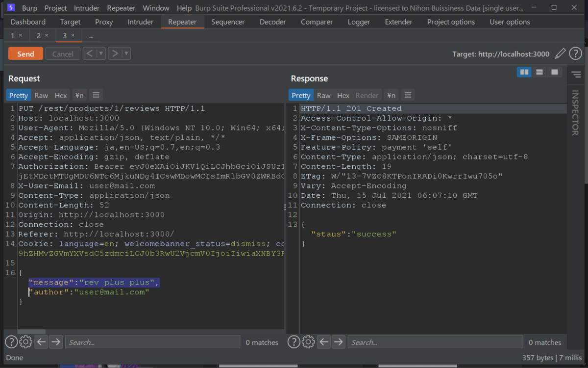Open response search help icon

294,342
